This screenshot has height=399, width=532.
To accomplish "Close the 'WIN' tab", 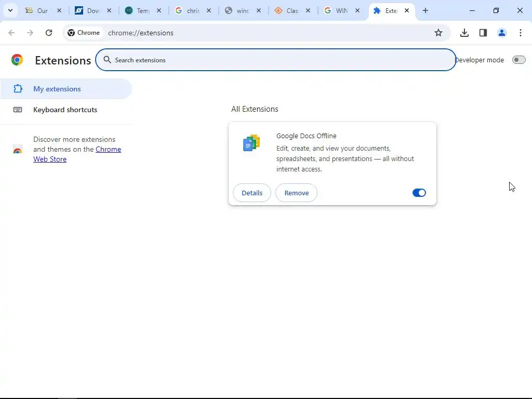I will pos(357,10).
